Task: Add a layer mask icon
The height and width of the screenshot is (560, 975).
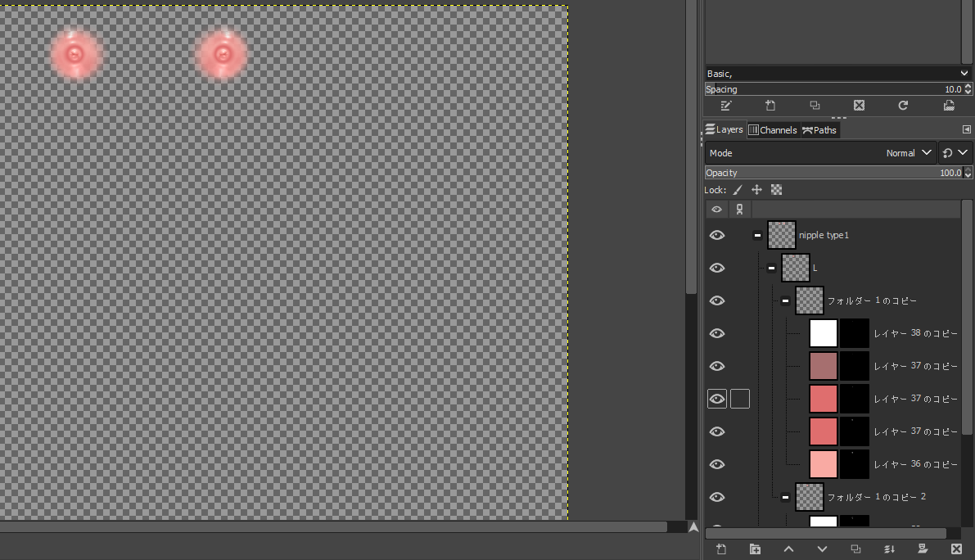Action: click(x=923, y=549)
